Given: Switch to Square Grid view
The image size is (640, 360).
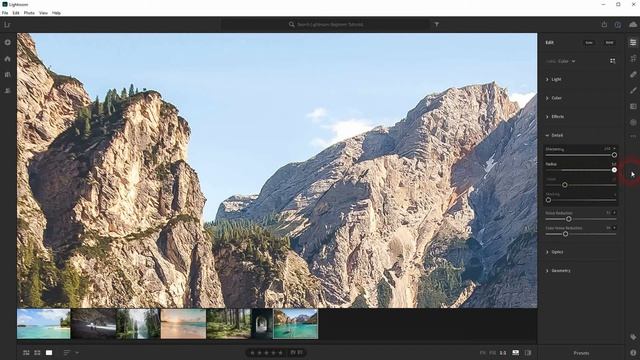Looking at the screenshot, I should click(x=37, y=353).
